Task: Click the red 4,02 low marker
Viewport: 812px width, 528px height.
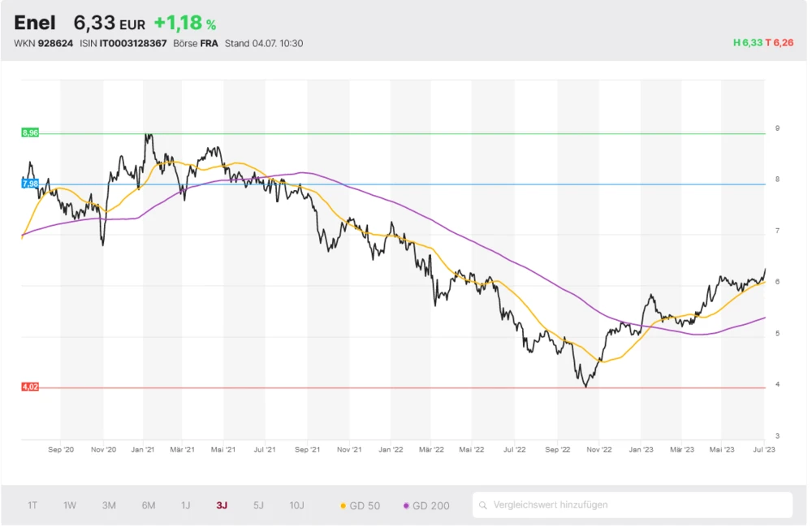Action: 30,387
